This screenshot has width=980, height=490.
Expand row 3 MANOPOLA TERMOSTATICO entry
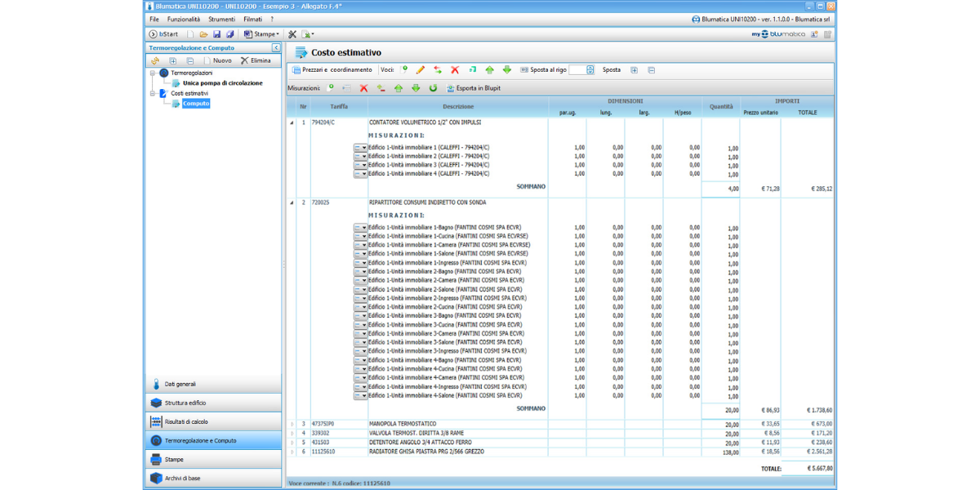(292, 424)
